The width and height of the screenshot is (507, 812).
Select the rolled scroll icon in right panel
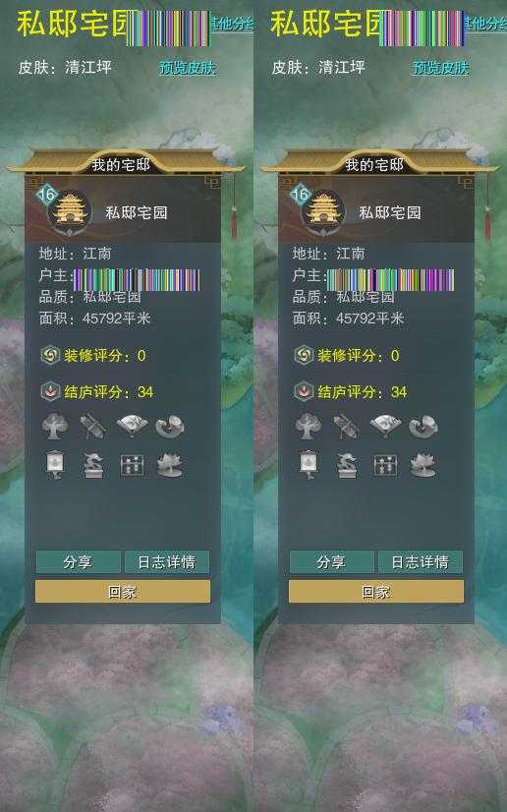click(x=346, y=427)
